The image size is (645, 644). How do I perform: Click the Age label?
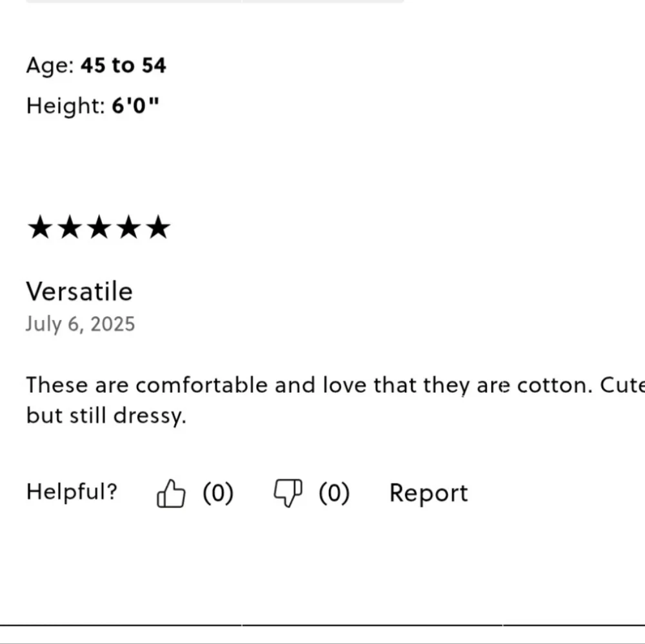pos(50,66)
